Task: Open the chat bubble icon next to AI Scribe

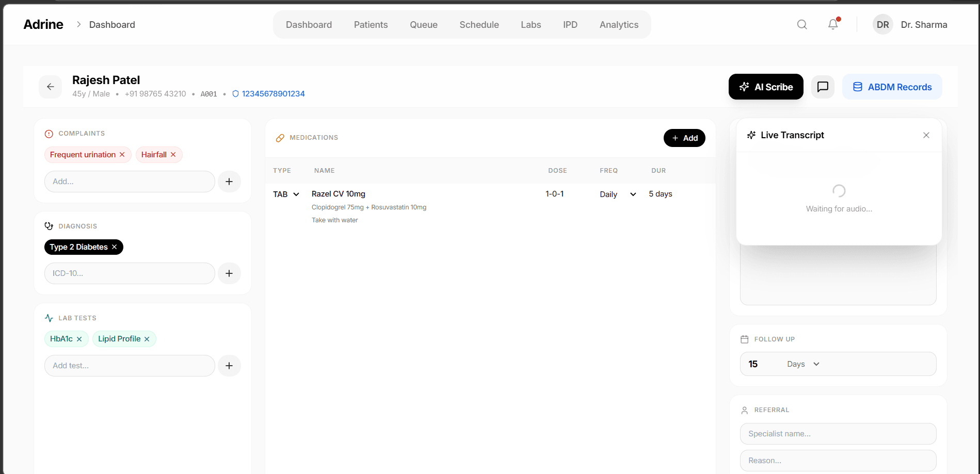Action: click(823, 87)
